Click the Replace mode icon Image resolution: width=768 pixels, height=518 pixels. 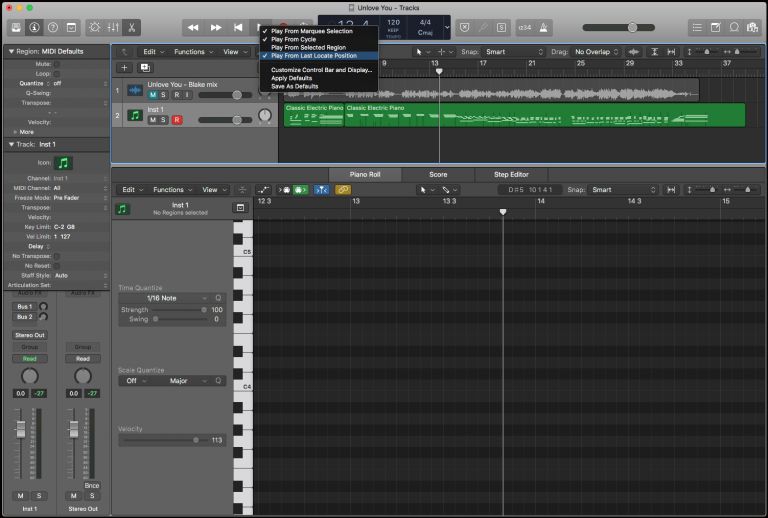tap(465, 27)
